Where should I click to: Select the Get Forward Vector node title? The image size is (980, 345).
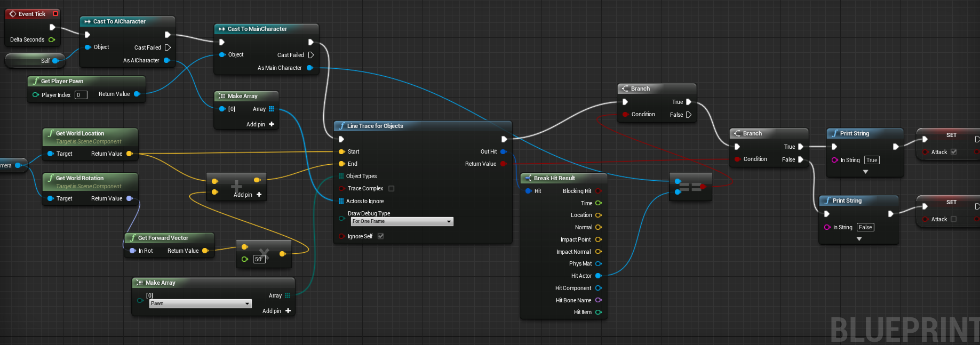(163, 238)
